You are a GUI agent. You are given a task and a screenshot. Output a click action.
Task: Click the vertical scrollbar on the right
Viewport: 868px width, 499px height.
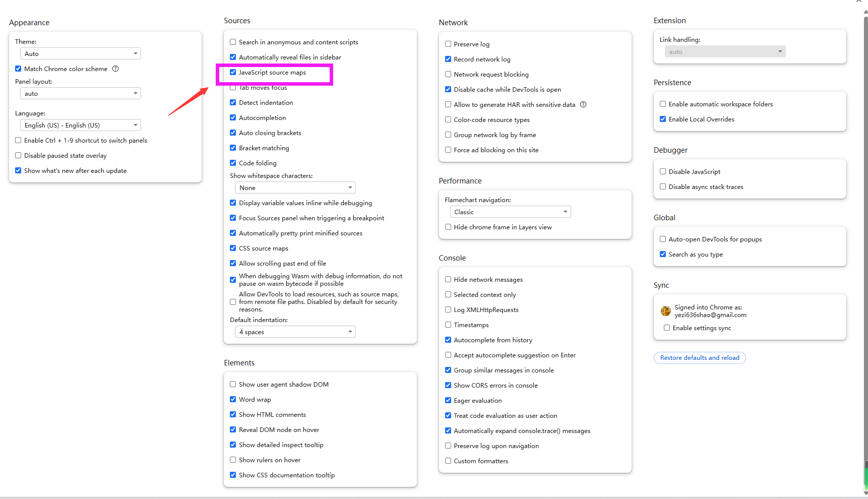tap(865, 252)
